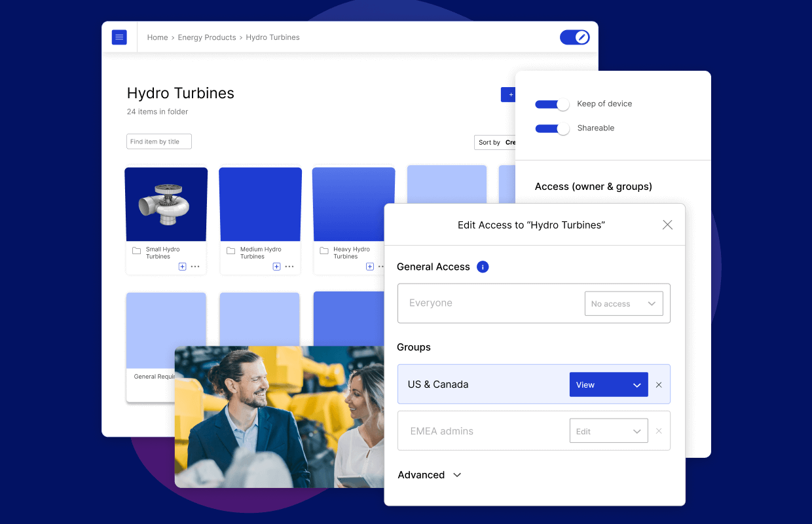Click the Heavy Hydro Turbines folder icon
The image size is (812, 524).
point(324,251)
